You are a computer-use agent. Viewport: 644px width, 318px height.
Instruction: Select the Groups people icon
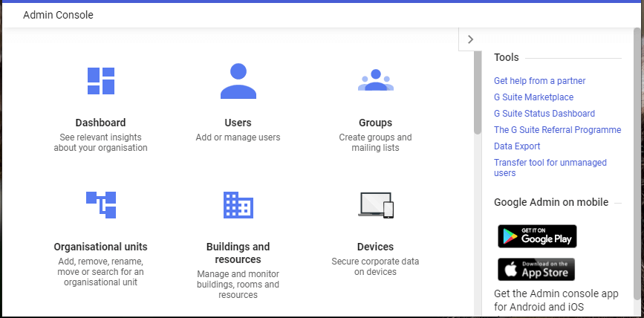(376, 80)
